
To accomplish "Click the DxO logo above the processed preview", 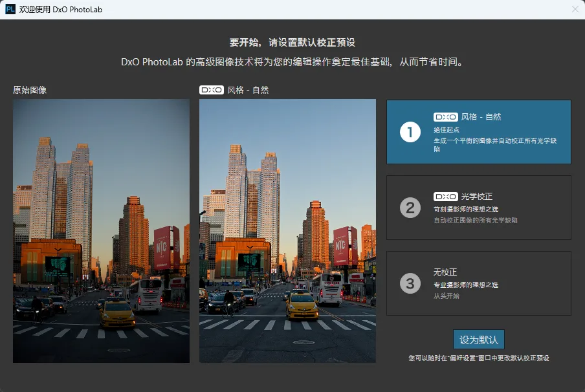I will pos(212,90).
